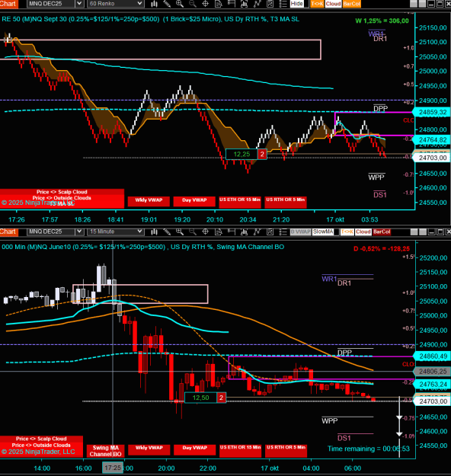Open properties list icon in the 15 Minute chart toolbar
The width and height of the screenshot is (451, 476).
coord(283,232)
